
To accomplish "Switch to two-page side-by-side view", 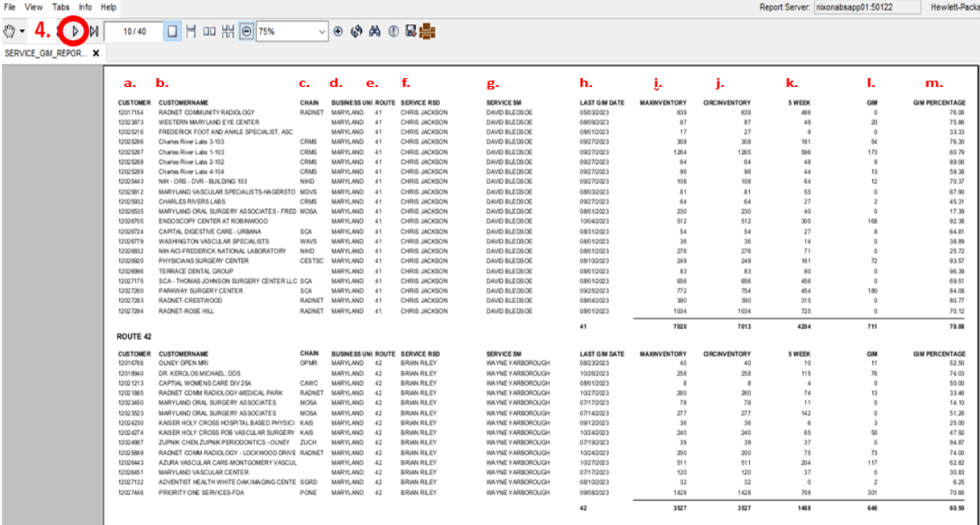I will point(209,31).
